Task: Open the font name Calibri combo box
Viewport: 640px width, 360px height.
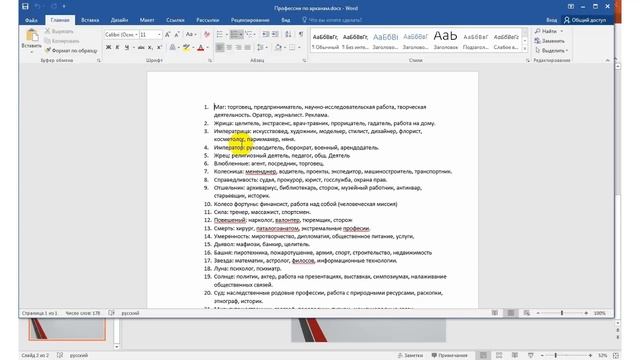Action: [x=121, y=35]
